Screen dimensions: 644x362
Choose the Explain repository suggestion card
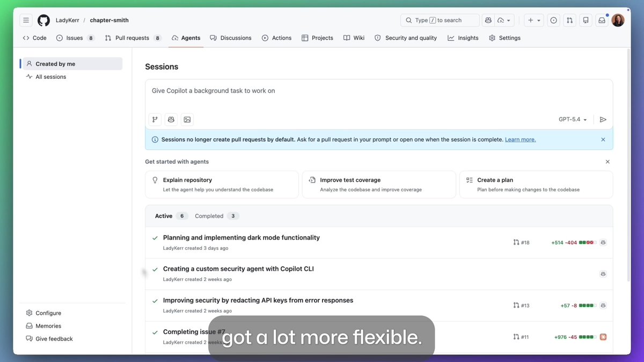point(222,184)
